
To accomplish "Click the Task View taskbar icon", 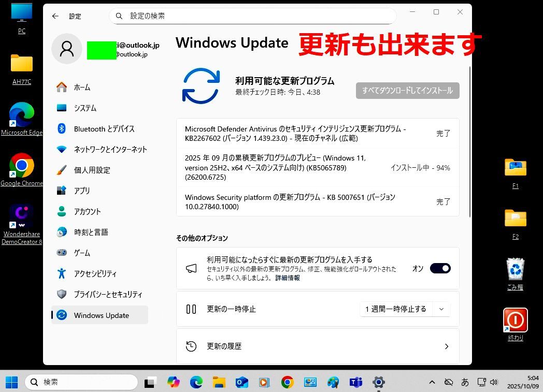I will click(150, 382).
